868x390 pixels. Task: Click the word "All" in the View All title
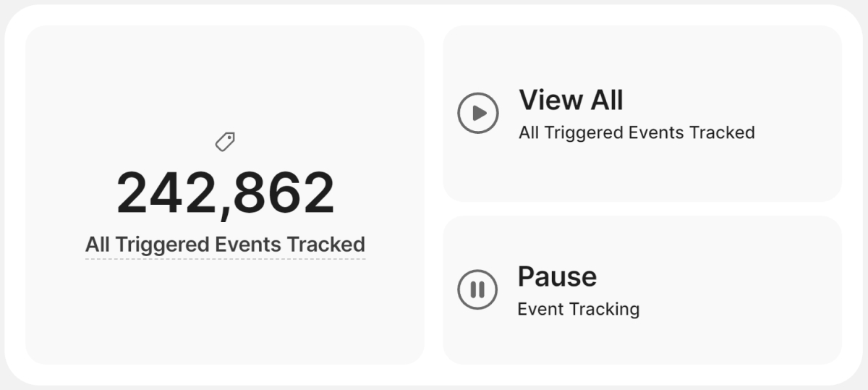pos(602,101)
